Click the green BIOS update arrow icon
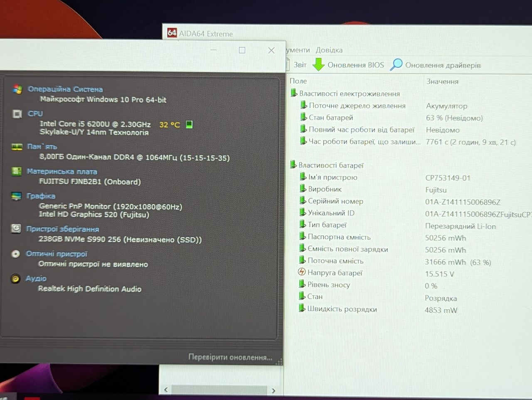The image size is (532, 400). click(318, 64)
